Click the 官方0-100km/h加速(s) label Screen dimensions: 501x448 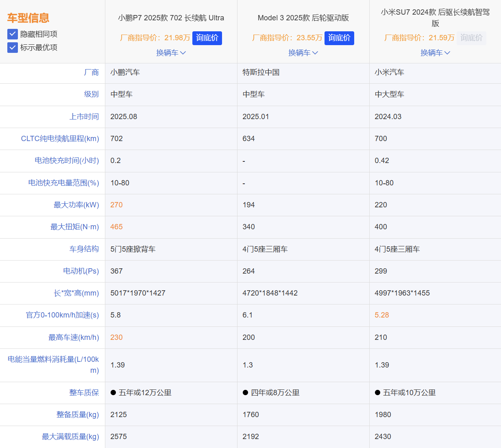[x=63, y=315]
